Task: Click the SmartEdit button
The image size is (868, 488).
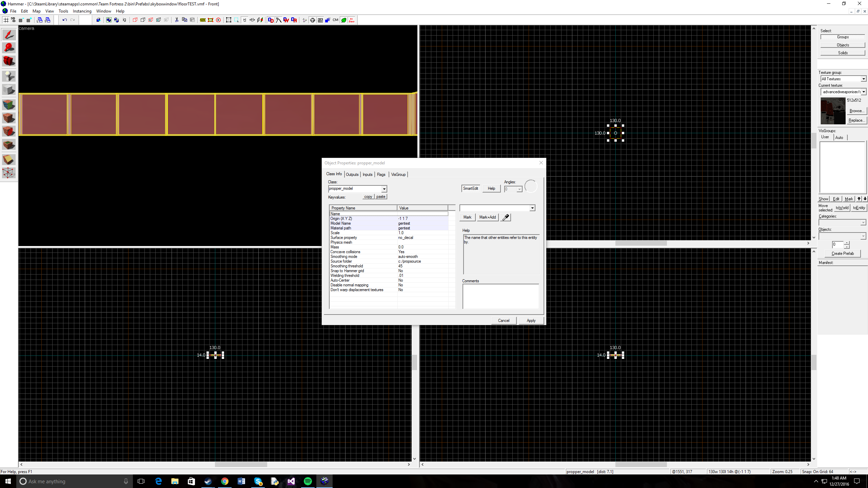Action: [470, 188]
